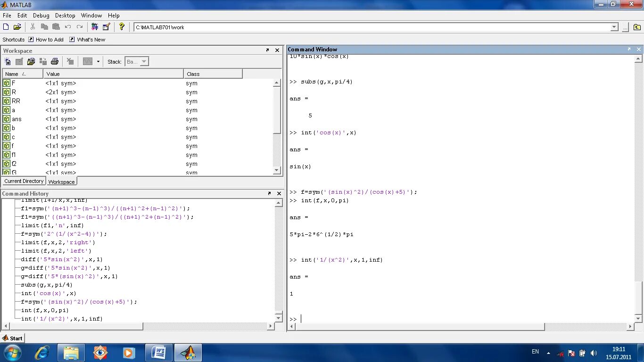Click the Command Window prompt input line
This screenshot has width=644, height=362.
(462, 319)
